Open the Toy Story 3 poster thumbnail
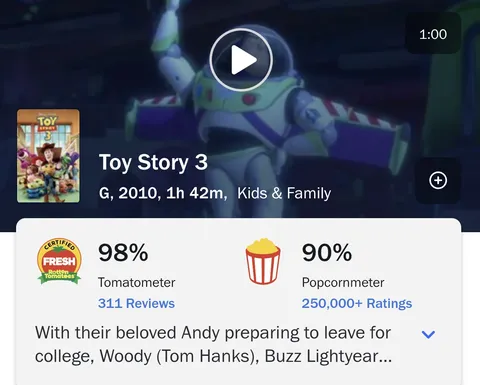The width and height of the screenshot is (480, 385). click(x=48, y=156)
